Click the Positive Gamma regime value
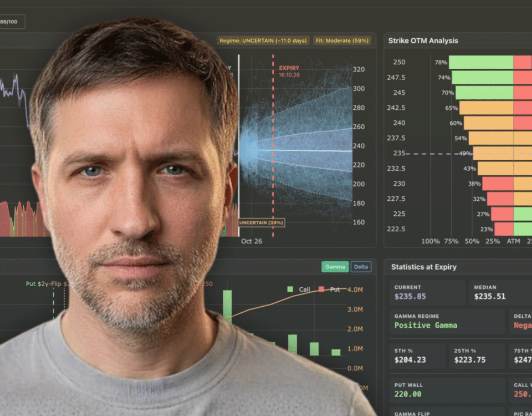The width and height of the screenshot is (532, 416). 426,326
